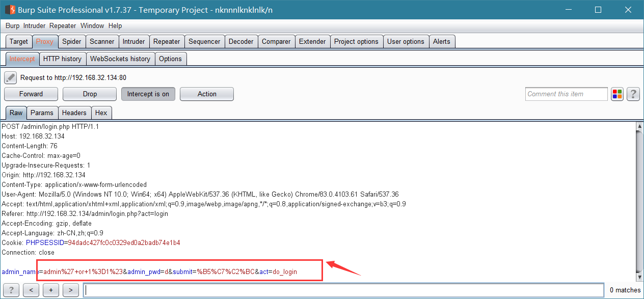Open the highlight color picker icon
Viewport: 644px width, 299px height.
tap(618, 94)
